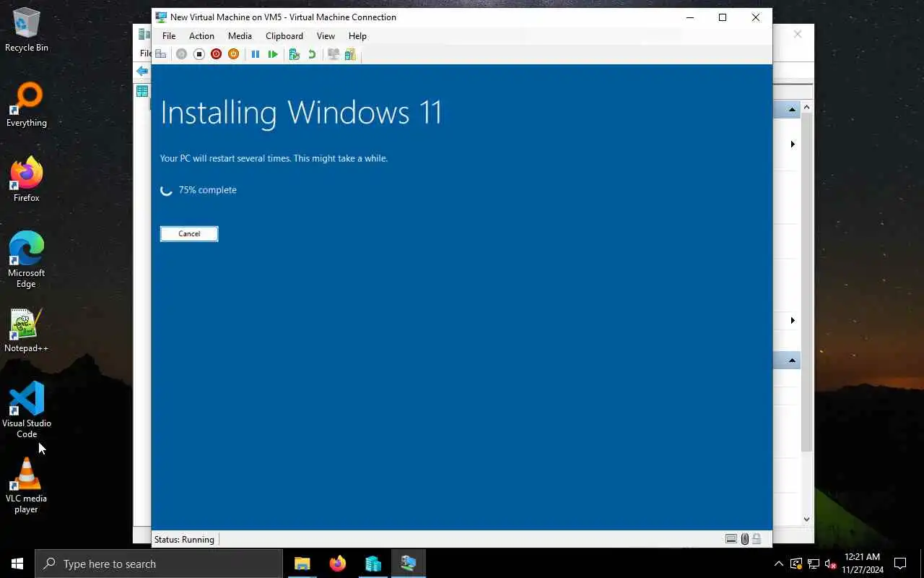Open the Windows Start menu
Image resolution: width=924 pixels, height=578 pixels.
click(17, 564)
